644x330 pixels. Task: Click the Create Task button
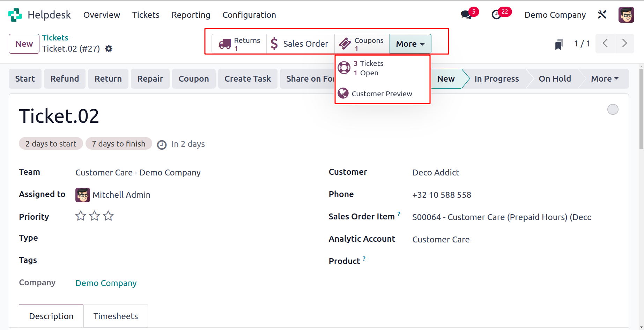pyautogui.click(x=248, y=79)
